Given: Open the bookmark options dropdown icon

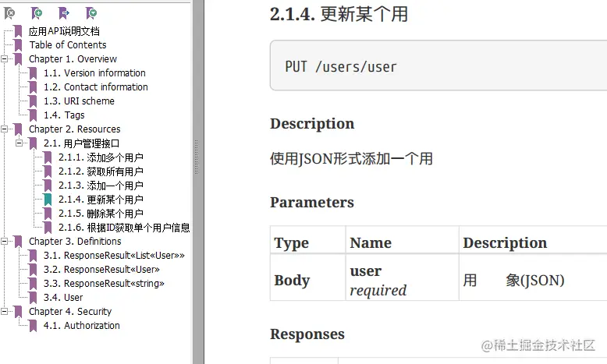Looking at the screenshot, I should click(91, 13).
